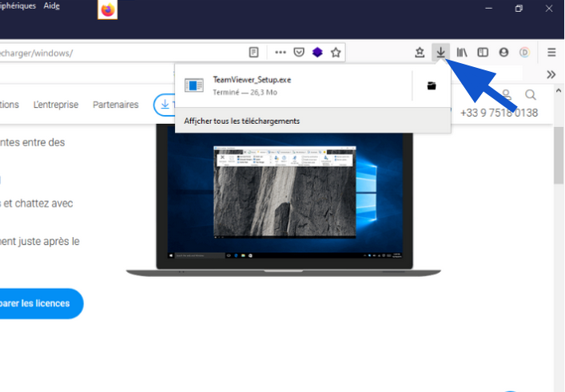Viewport: 565px width, 392px height.
Task: Save page to Pocket icon
Action: (x=299, y=53)
